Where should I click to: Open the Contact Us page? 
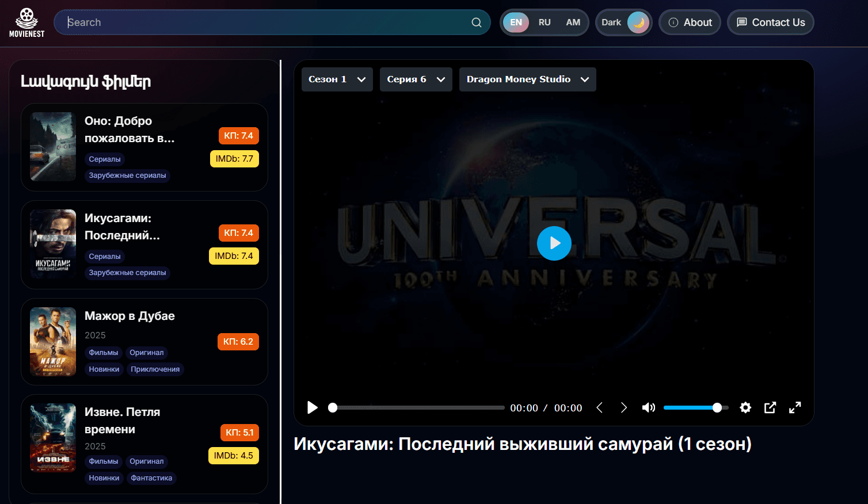[x=770, y=22]
